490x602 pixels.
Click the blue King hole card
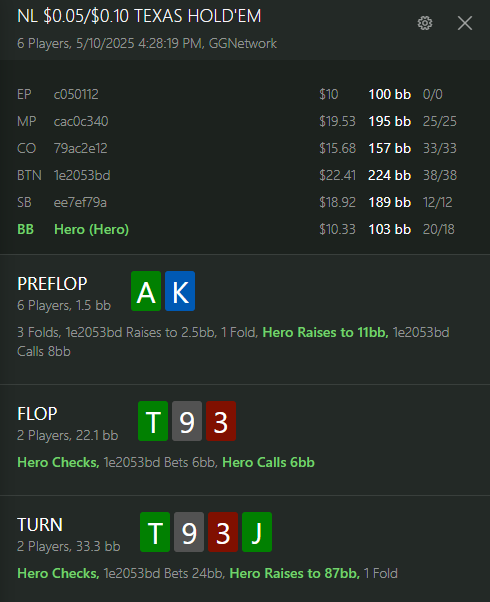(x=180, y=291)
